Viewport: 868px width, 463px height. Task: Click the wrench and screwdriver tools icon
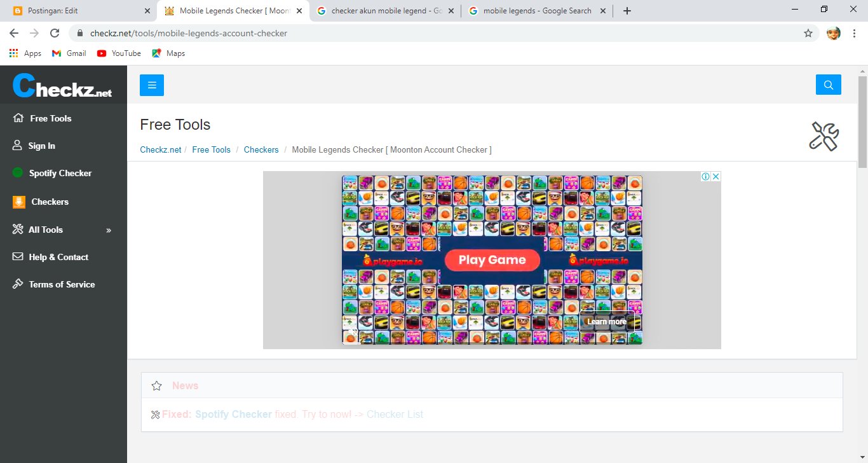(x=824, y=136)
